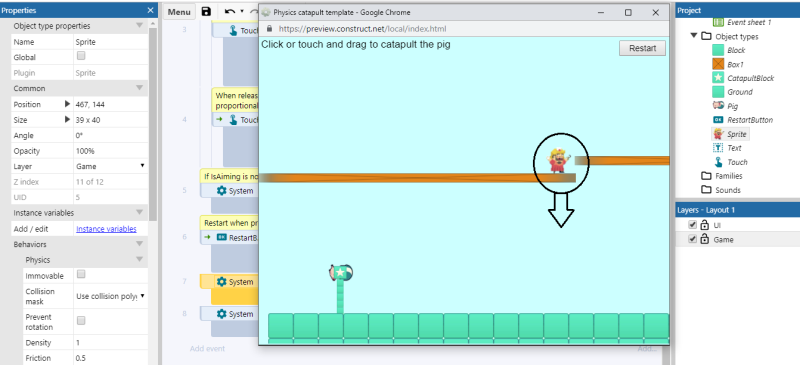Tick the Immovable physics checkbox
Image resolution: width=800 pixels, height=365 pixels.
pos(81,275)
